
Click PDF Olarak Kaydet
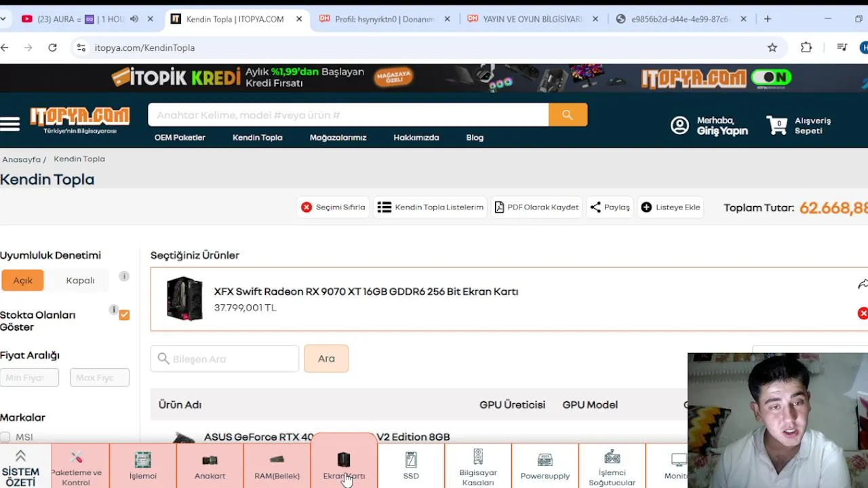tap(536, 207)
